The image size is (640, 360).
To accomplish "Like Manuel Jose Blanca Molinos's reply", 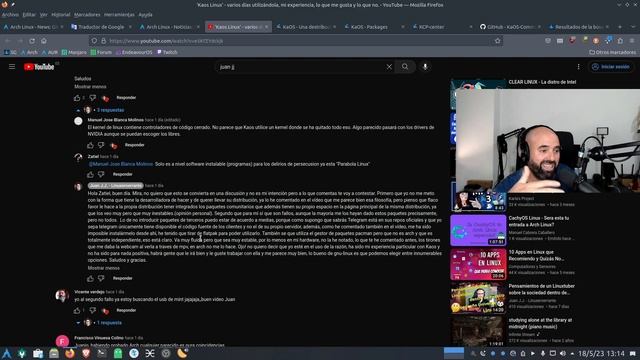I will pyautogui.click(x=90, y=145).
